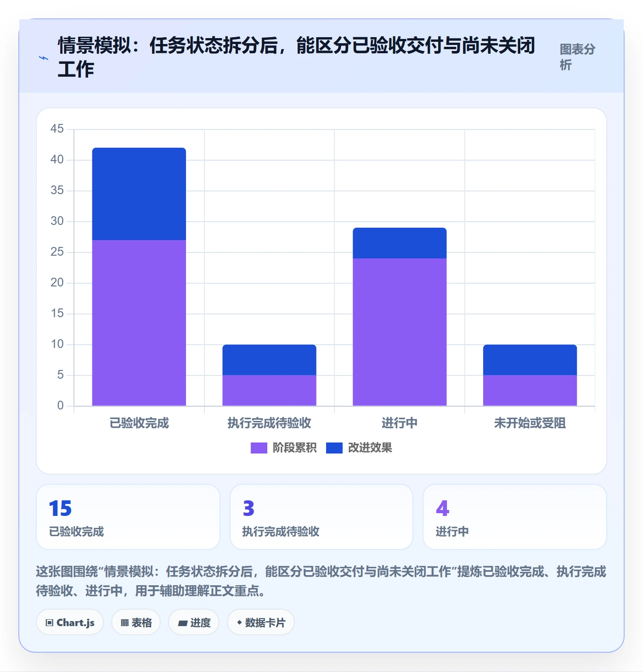Click the 图表分析 label in the header
643x672 pixels.
577,57
